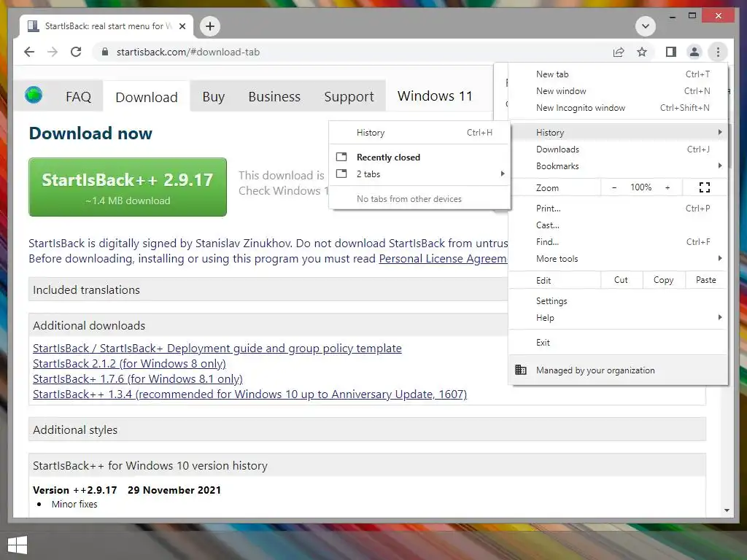Click the browser forward arrow

coord(53,52)
